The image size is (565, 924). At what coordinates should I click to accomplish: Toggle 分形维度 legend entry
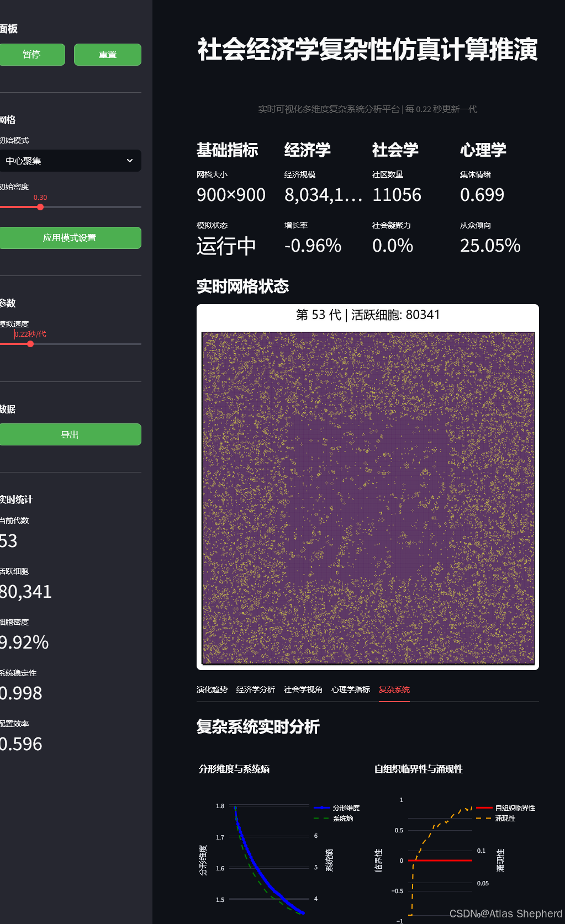[337, 808]
